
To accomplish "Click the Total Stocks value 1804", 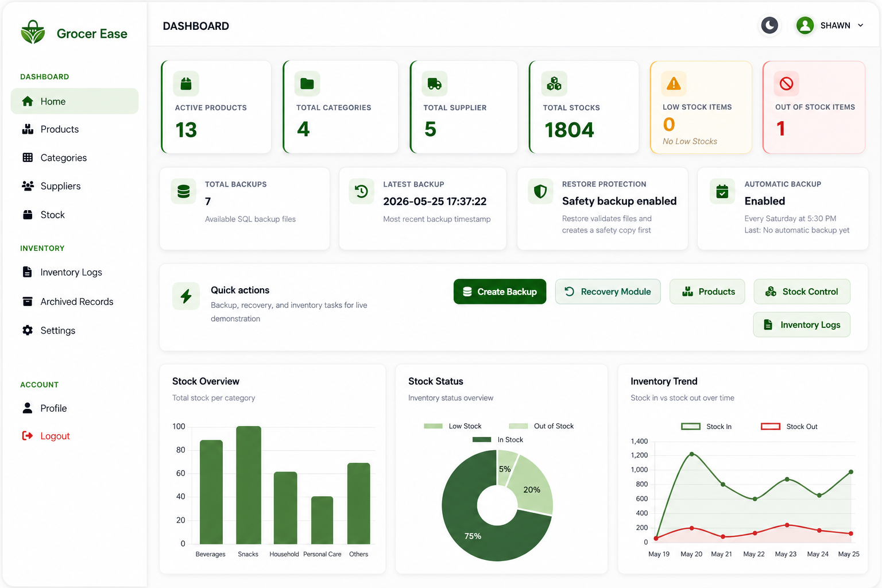I will (569, 130).
